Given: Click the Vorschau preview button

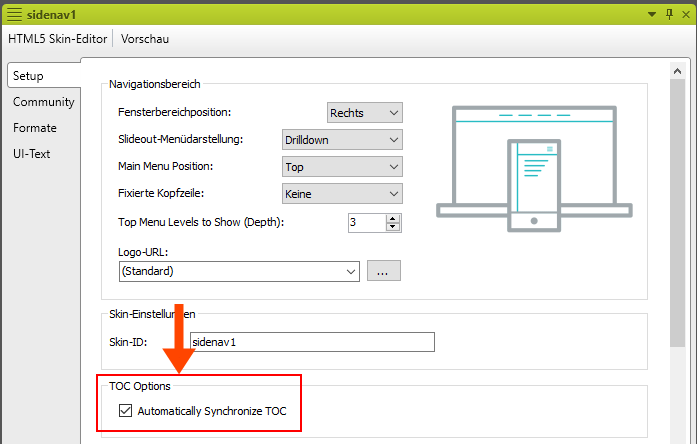Looking at the screenshot, I should [145, 39].
